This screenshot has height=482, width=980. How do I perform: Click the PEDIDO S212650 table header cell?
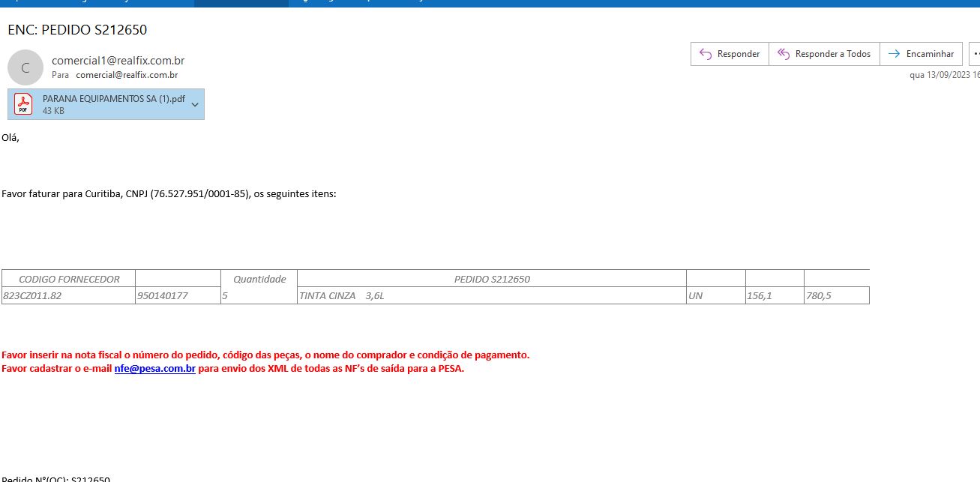tap(492, 279)
